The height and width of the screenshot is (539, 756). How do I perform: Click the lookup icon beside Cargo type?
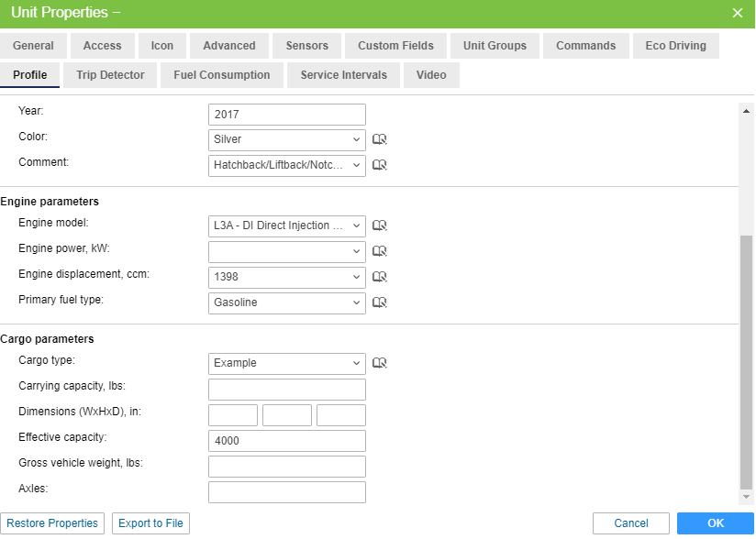coord(380,363)
